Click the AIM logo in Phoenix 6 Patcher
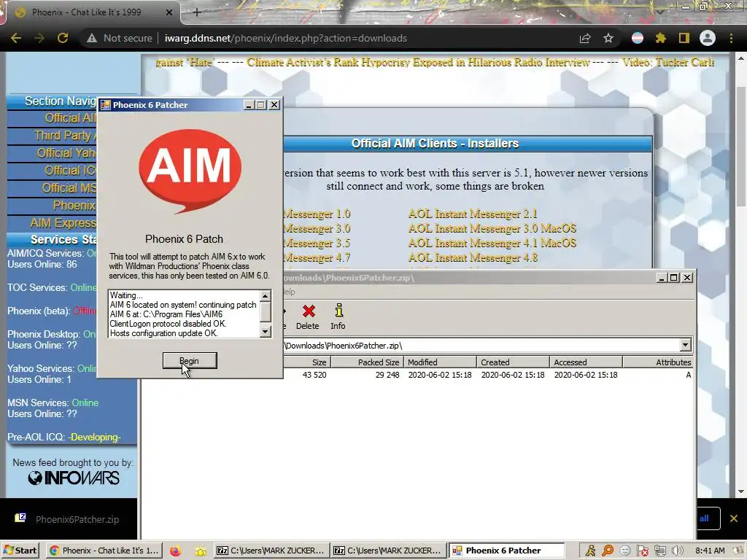This screenshot has height=560, width=747. [190, 171]
